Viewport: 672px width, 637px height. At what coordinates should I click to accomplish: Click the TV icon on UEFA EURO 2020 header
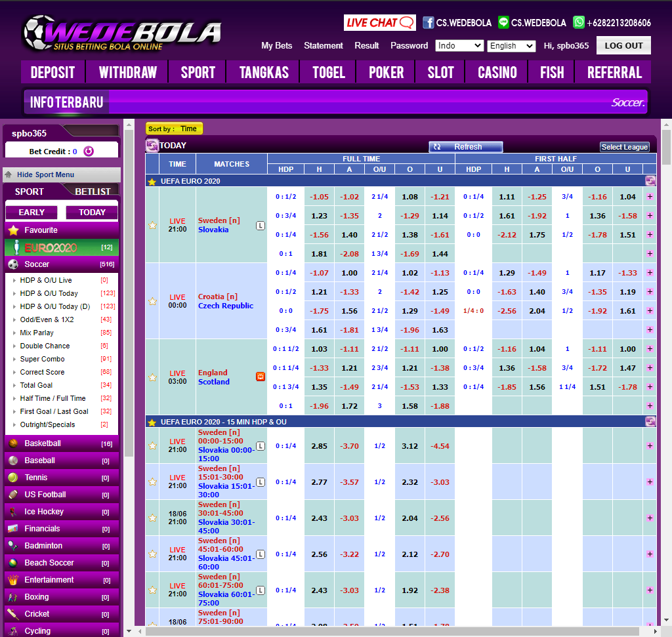click(x=650, y=180)
